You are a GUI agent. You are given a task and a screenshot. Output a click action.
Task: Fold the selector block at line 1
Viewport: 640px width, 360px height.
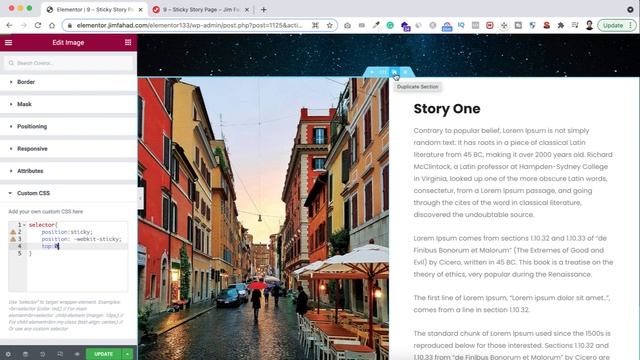(x=24, y=225)
